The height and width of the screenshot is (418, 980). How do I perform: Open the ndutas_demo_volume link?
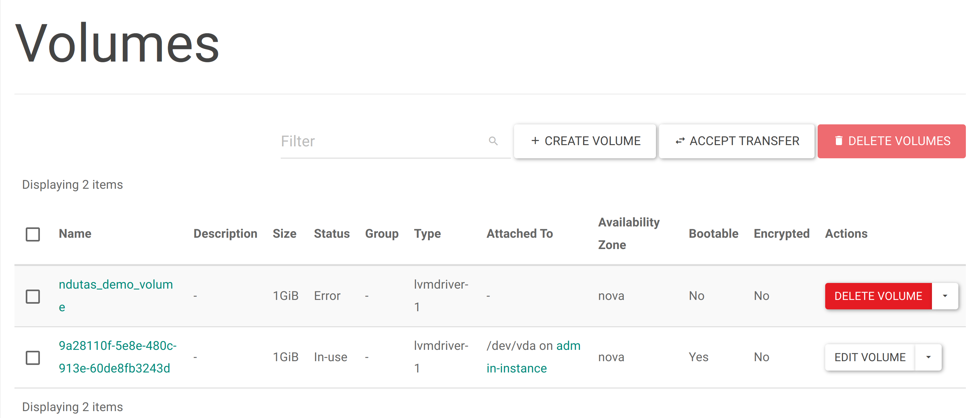click(116, 285)
